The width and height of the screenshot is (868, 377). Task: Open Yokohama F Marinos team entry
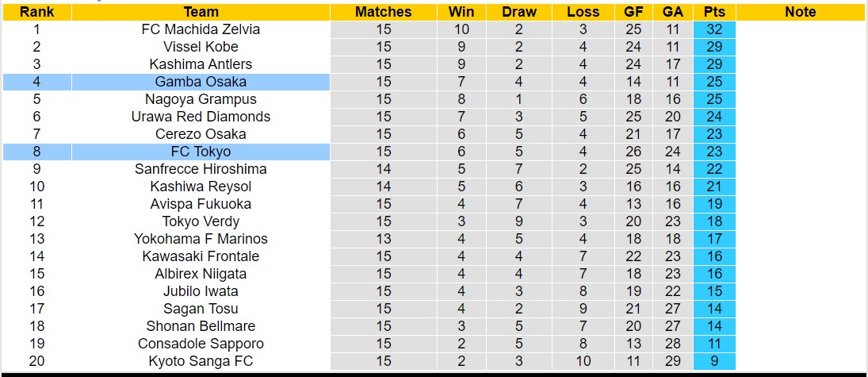click(x=201, y=239)
